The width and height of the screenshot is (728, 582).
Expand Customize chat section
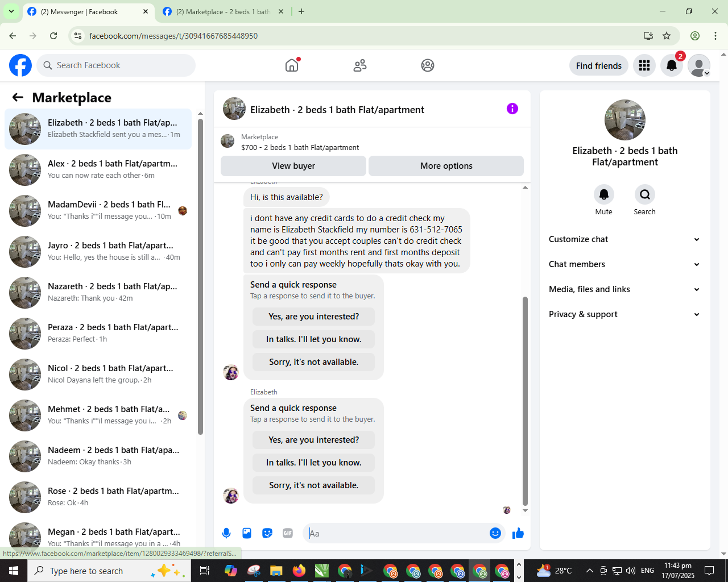624,239
